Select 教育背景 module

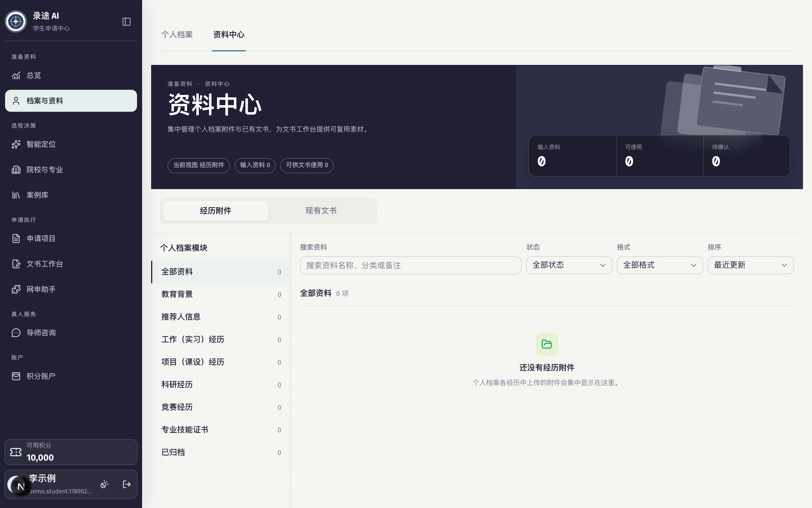221,294
